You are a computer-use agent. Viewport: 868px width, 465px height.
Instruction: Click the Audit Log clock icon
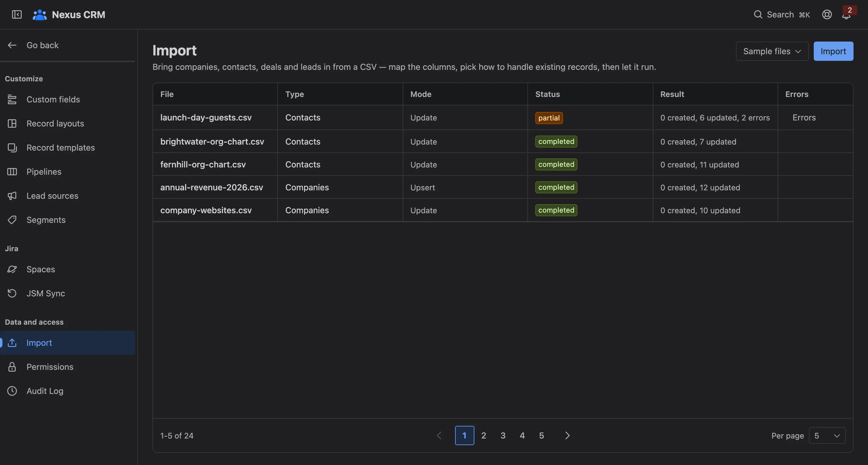[12, 391]
